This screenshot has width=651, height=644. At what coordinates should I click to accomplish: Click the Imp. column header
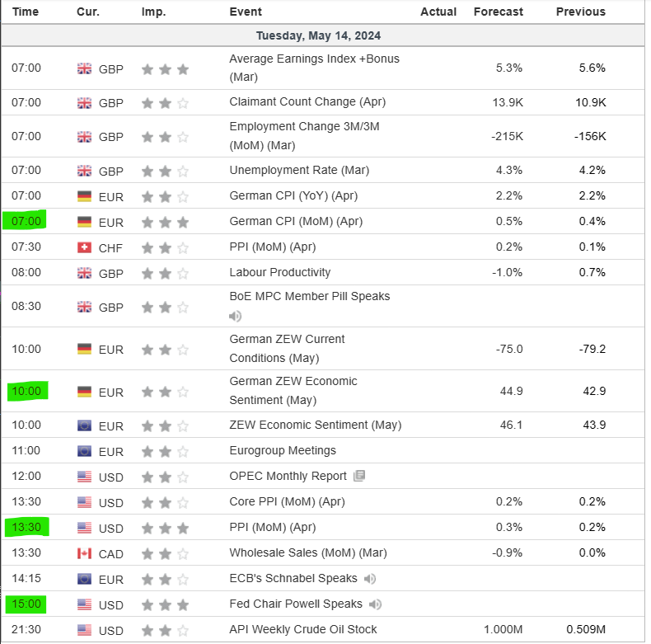coord(153,12)
